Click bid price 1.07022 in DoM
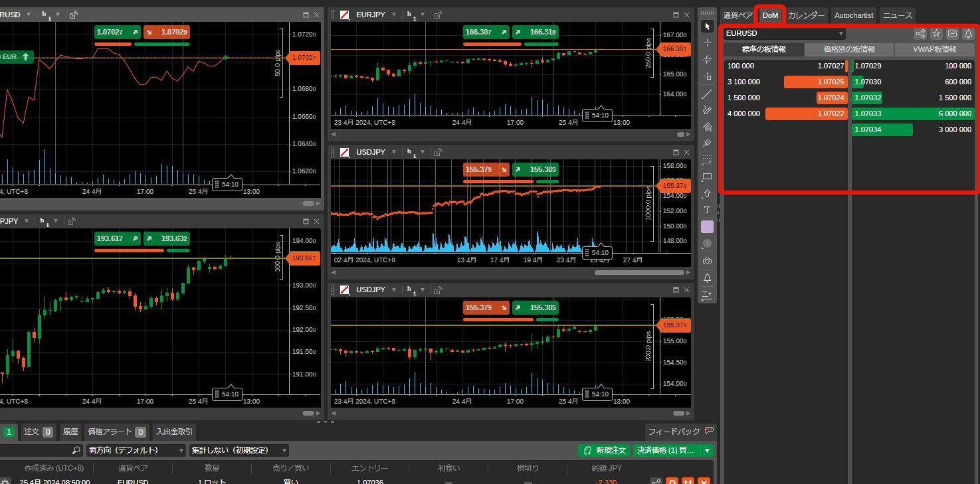This screenshot has width=980, height=484. click(x=831, y=114)
